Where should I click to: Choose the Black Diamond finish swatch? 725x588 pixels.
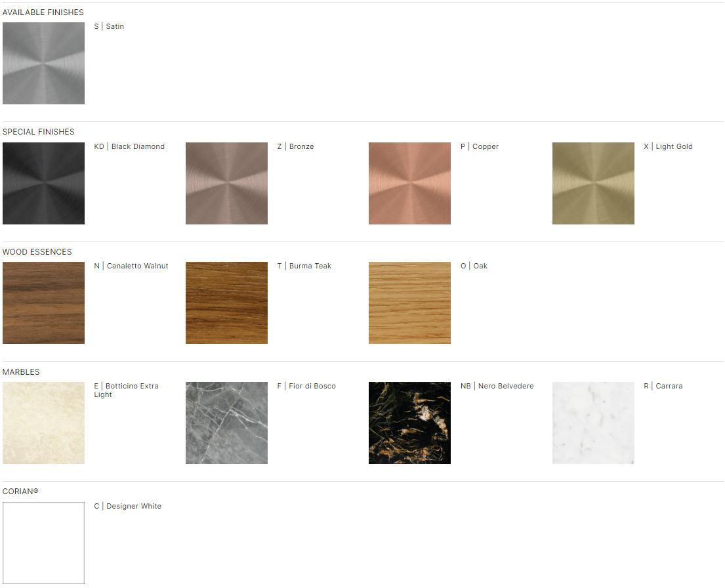(43, 183)
